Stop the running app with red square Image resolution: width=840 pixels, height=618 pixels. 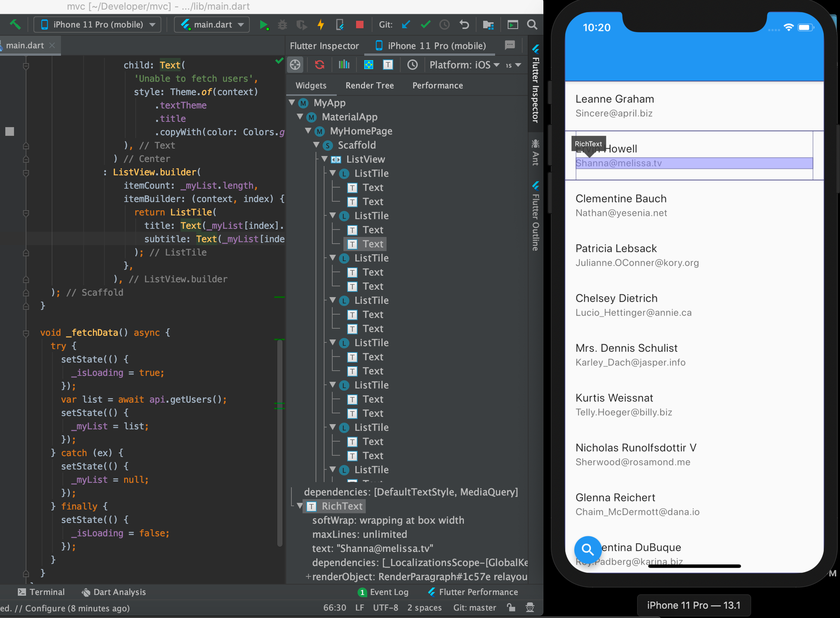[360, 24]
